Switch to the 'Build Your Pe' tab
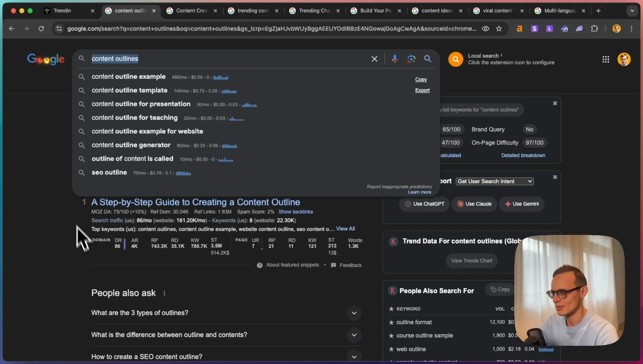643x364 pixels. 376,11
